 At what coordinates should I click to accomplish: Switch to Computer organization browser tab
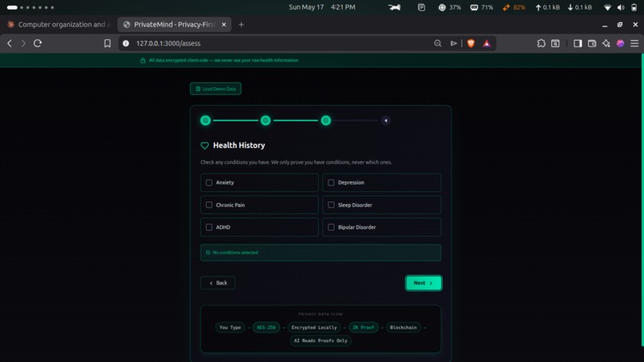pos(59,25)
